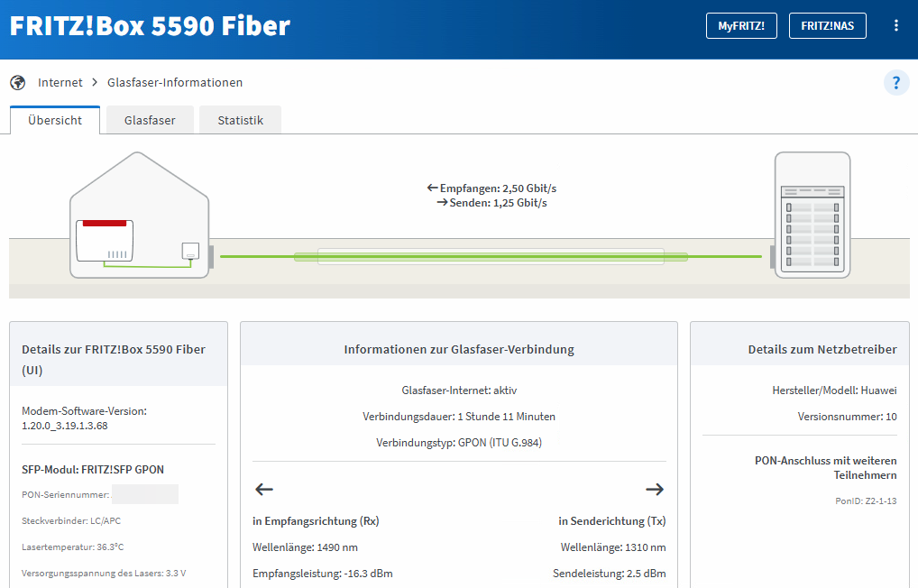918x588 pixels.
Task: Click the blue help question mark icon
Action: point(895,83)
